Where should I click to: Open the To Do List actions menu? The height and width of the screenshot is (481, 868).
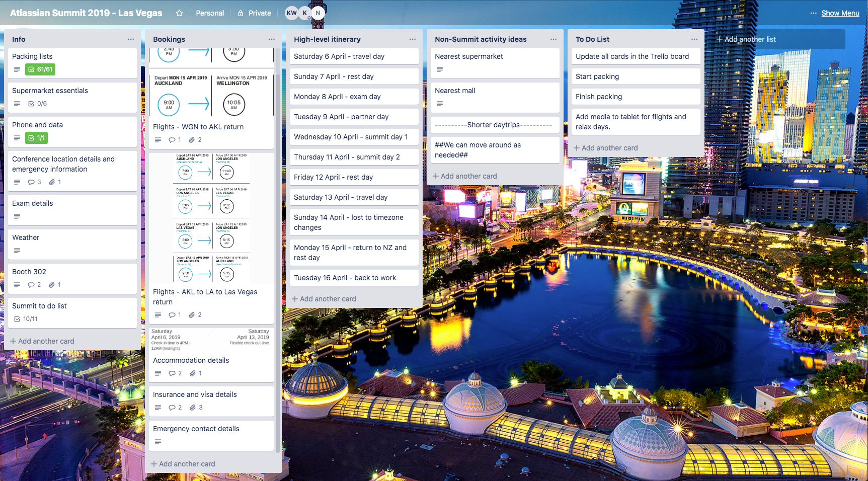click(x=694, y=39)
